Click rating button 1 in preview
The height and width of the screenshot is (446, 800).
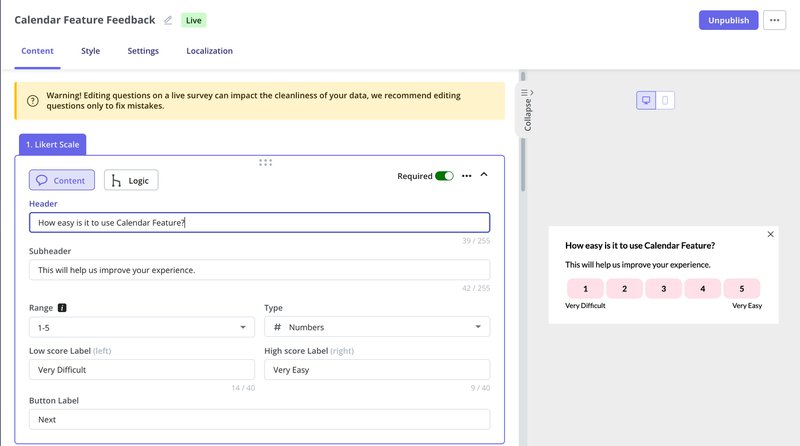point(585,289)
